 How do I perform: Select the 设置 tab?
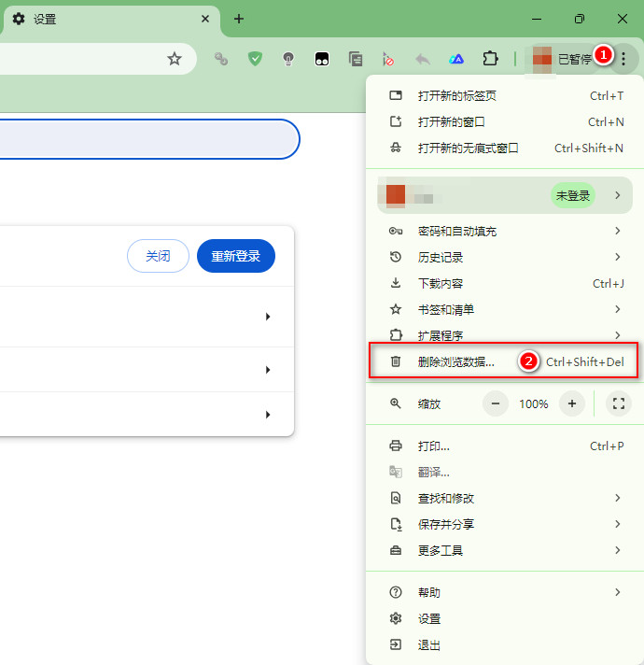[x=110, y=19]
